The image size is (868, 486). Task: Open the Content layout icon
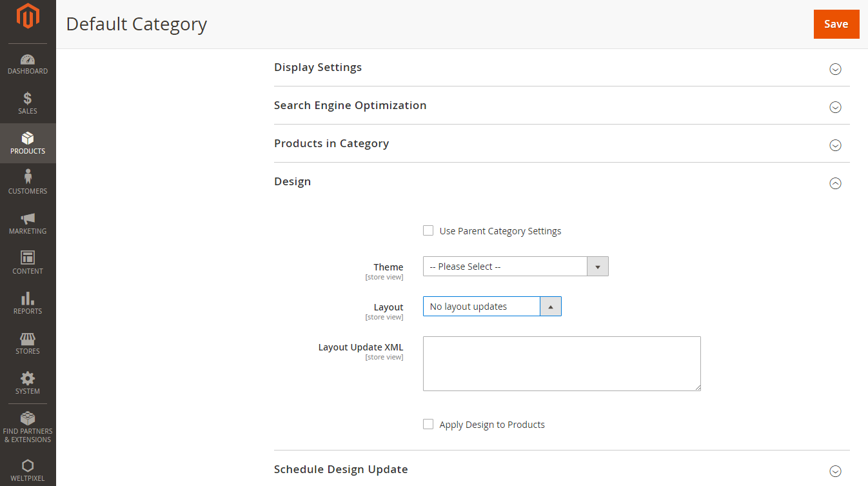pyautogui.click(x=28, y=258)
